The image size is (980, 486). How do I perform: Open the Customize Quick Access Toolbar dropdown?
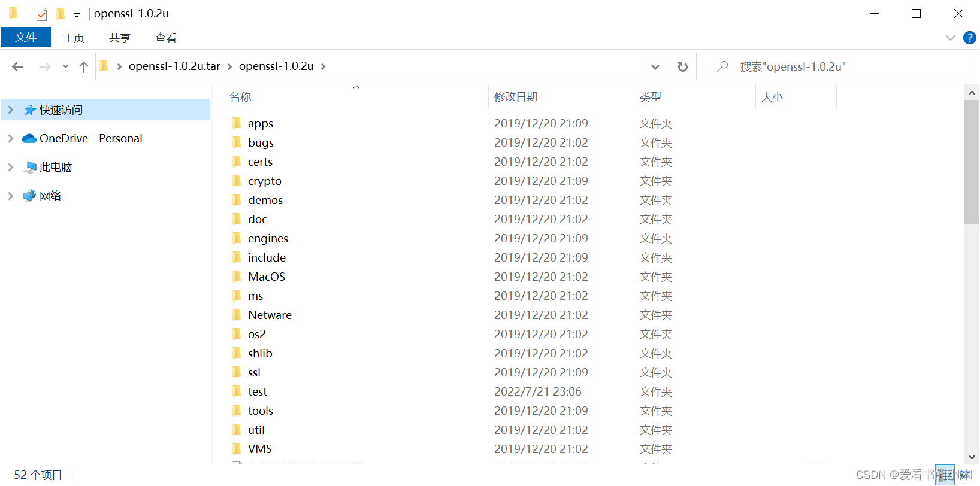click(x=77, y=15)
